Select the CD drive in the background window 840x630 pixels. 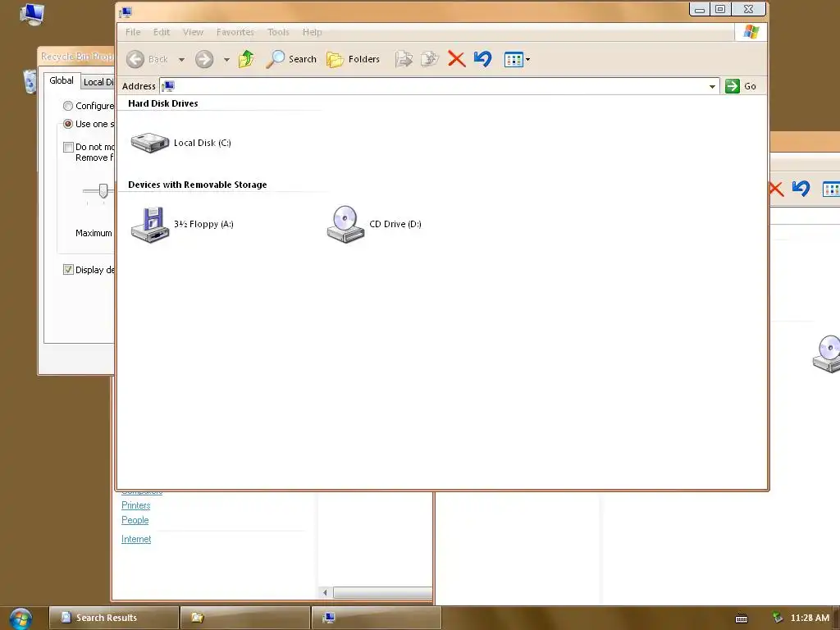tap(827, 354)
